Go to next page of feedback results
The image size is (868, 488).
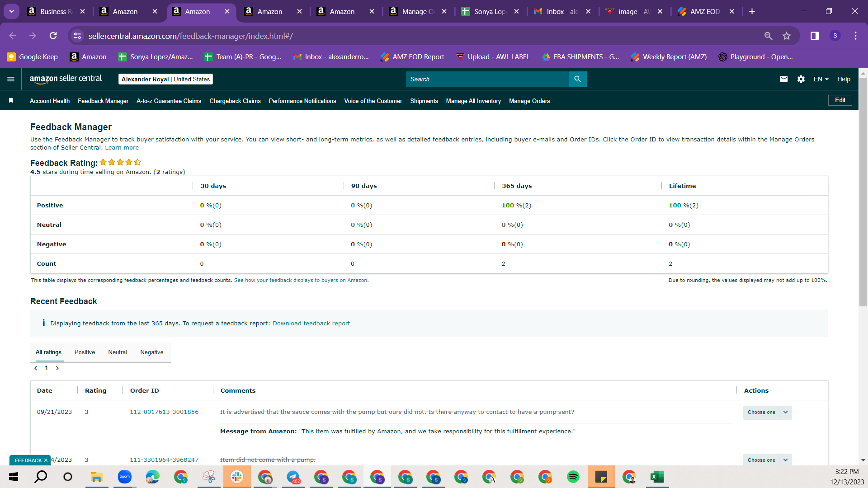pos(57,368)
